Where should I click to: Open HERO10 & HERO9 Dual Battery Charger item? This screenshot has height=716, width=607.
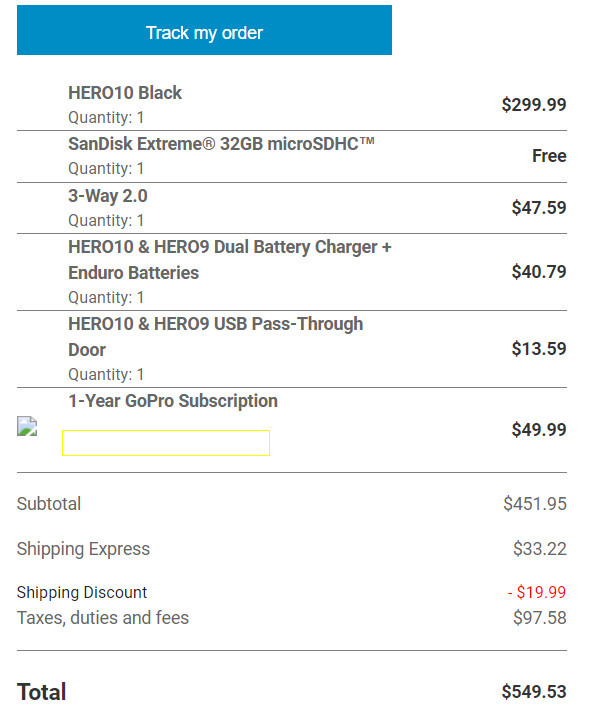tap(230, 259)
